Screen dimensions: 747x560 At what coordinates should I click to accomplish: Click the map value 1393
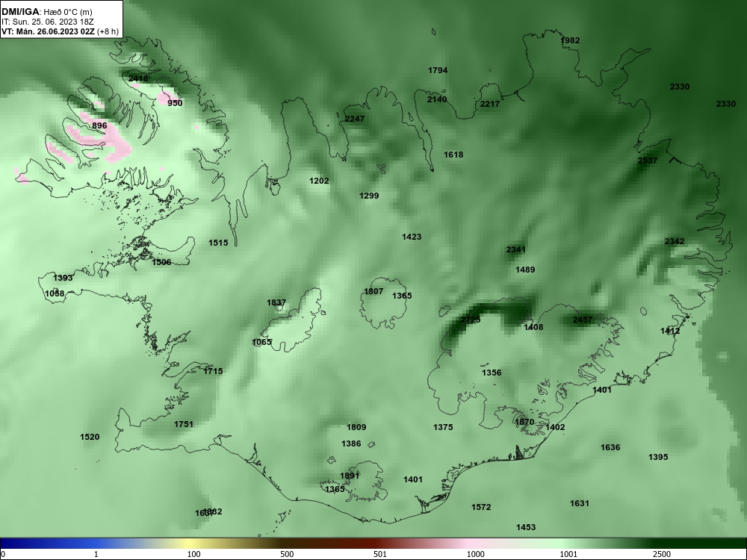pos(63,278)
